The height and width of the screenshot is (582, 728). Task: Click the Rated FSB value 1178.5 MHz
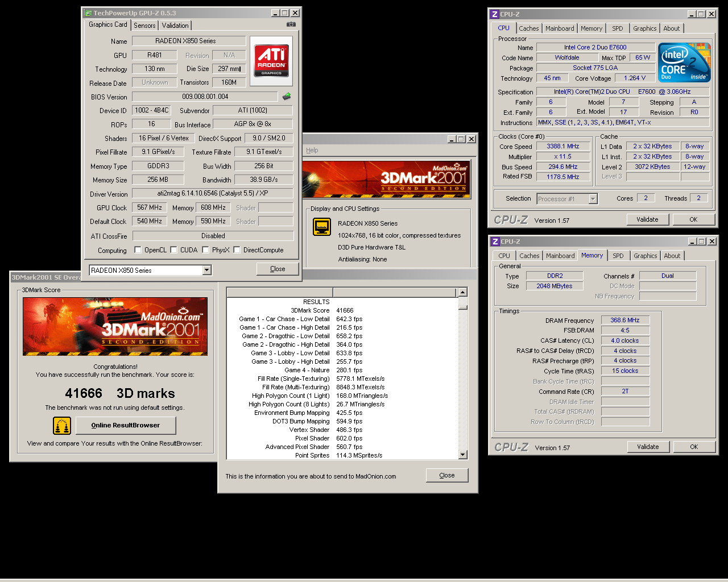tap(562, 177)
